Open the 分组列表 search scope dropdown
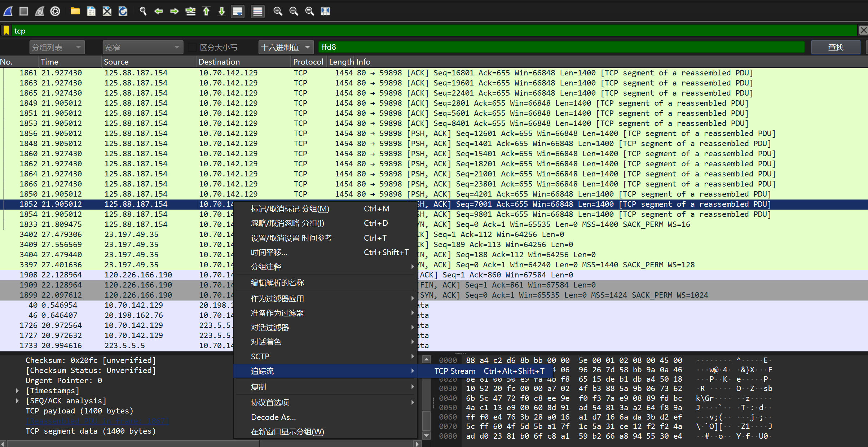 [57, 47]
